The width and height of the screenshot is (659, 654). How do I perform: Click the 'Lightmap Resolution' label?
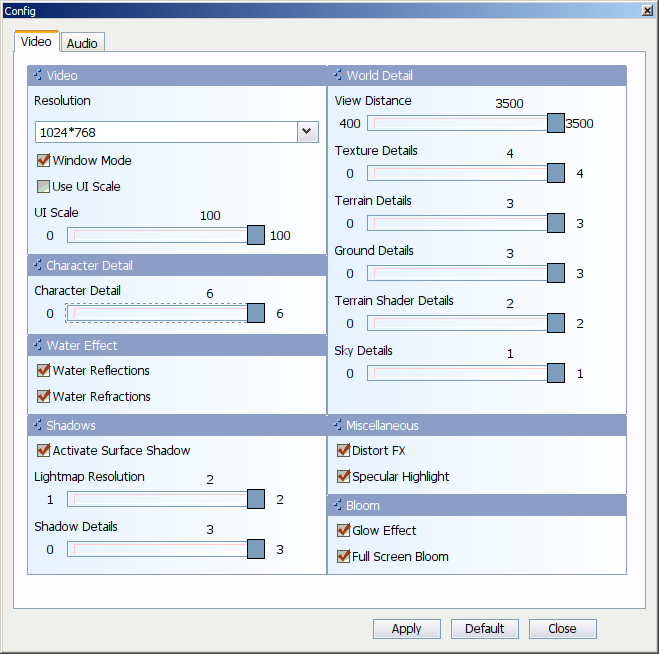coord(89,477)
